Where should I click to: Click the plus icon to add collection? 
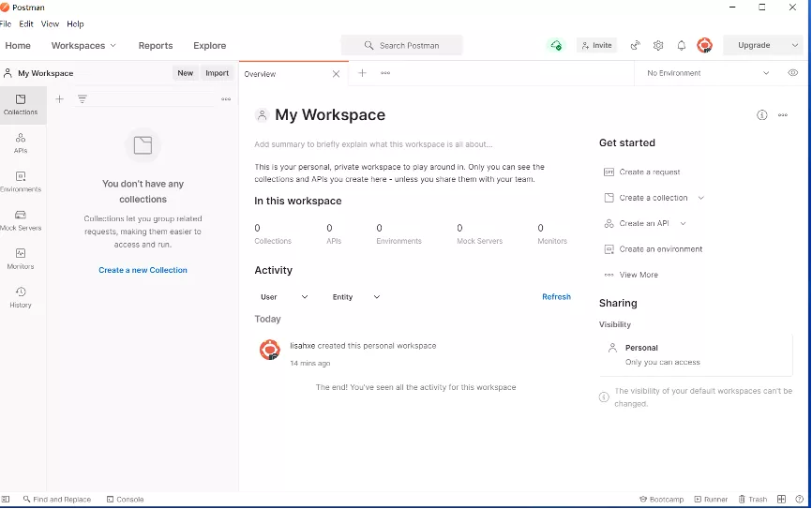click(60, 99)
